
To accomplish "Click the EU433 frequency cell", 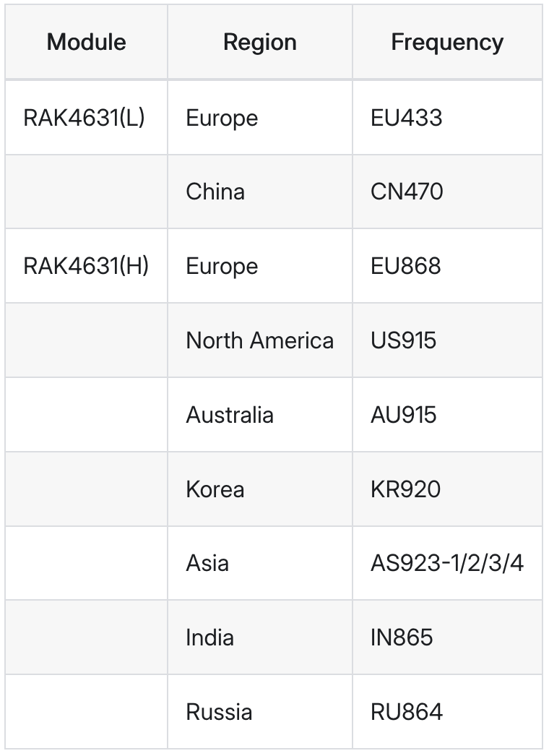I will [x=406, y=118].
